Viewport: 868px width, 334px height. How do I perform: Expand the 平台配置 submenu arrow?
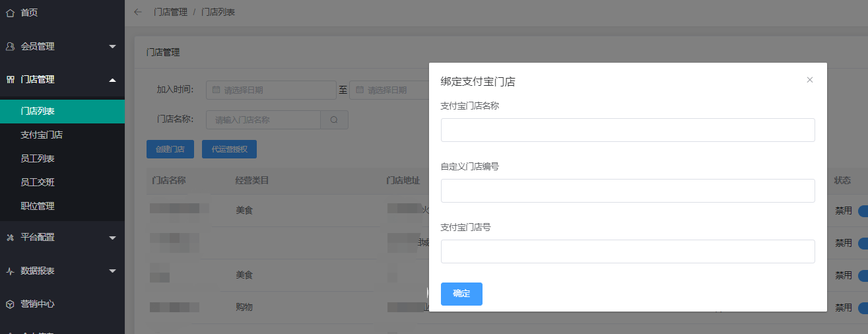(112, 237)
